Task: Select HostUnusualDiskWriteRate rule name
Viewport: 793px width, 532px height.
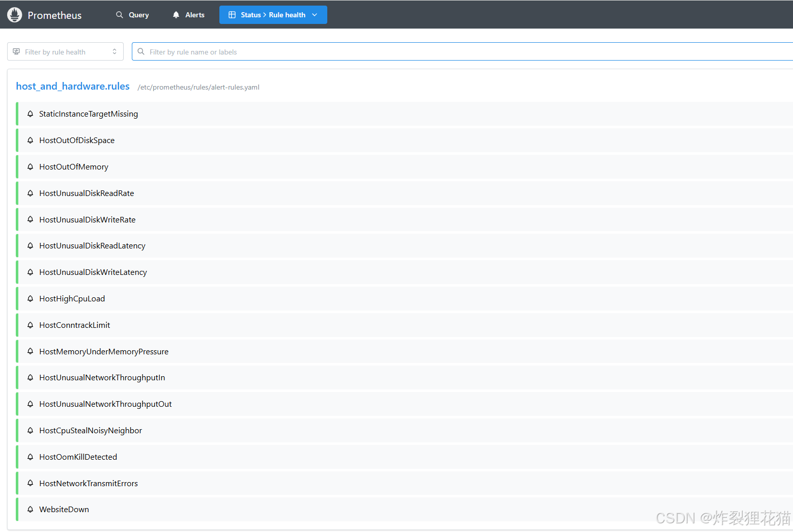Action: point(88,219)
